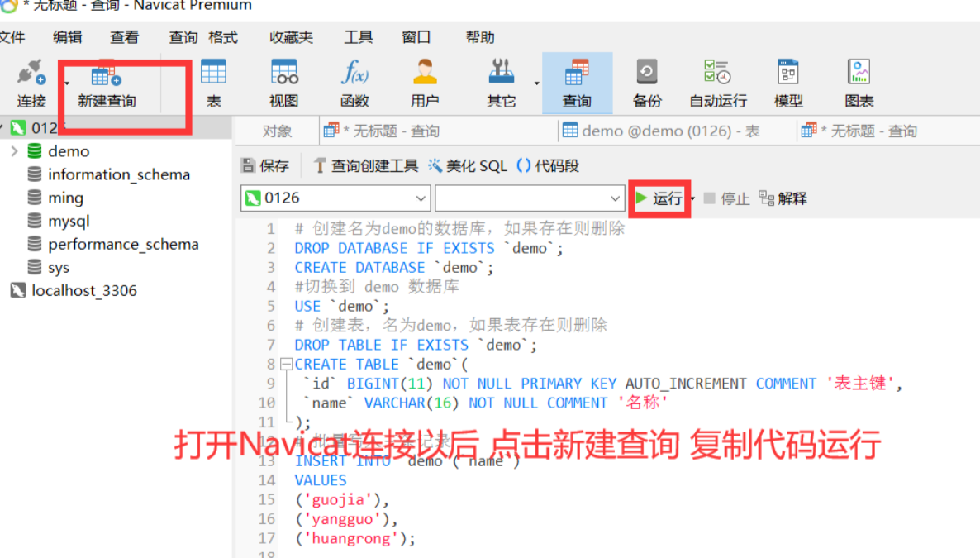Open the 查询 menu in the menu bar
Viewport: 980px width, 558px height.
(183, 37)
